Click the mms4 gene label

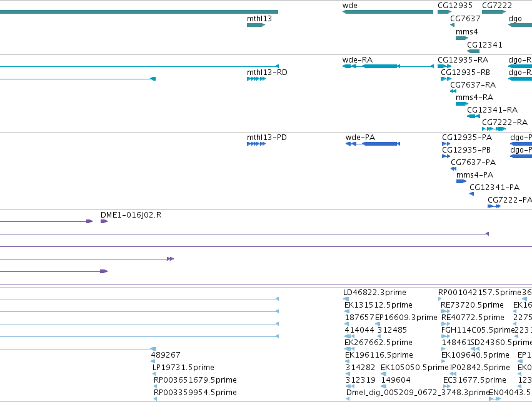467,32
